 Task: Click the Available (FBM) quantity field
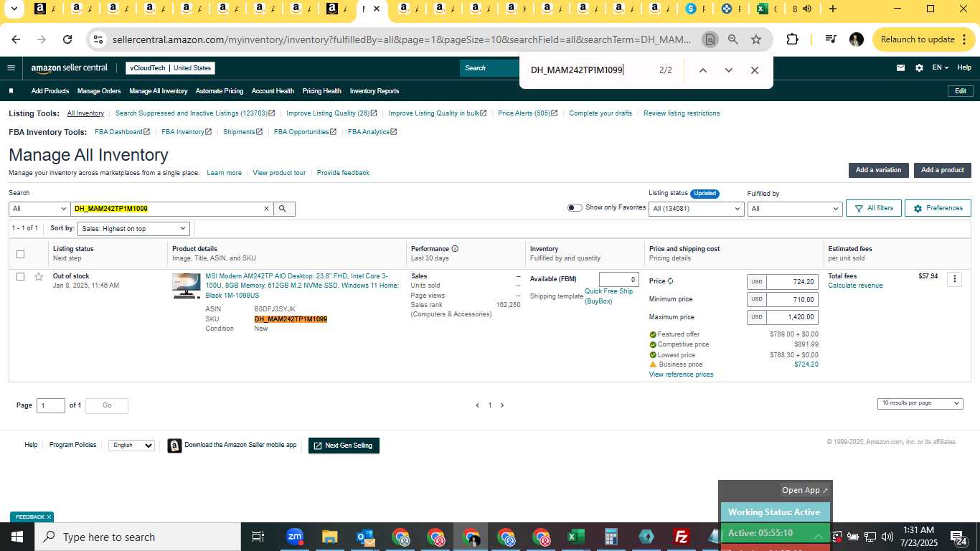pyautogui.click(x=618, y=280)
